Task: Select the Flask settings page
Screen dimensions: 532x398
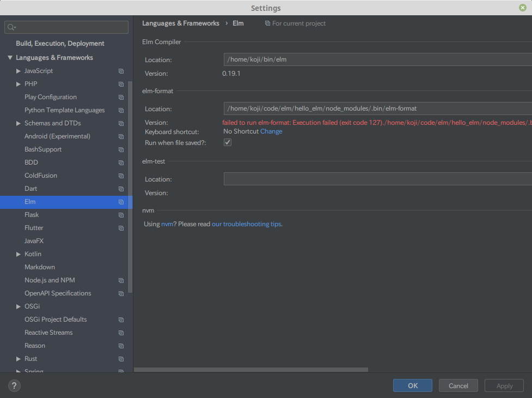Action: [32, 215]
